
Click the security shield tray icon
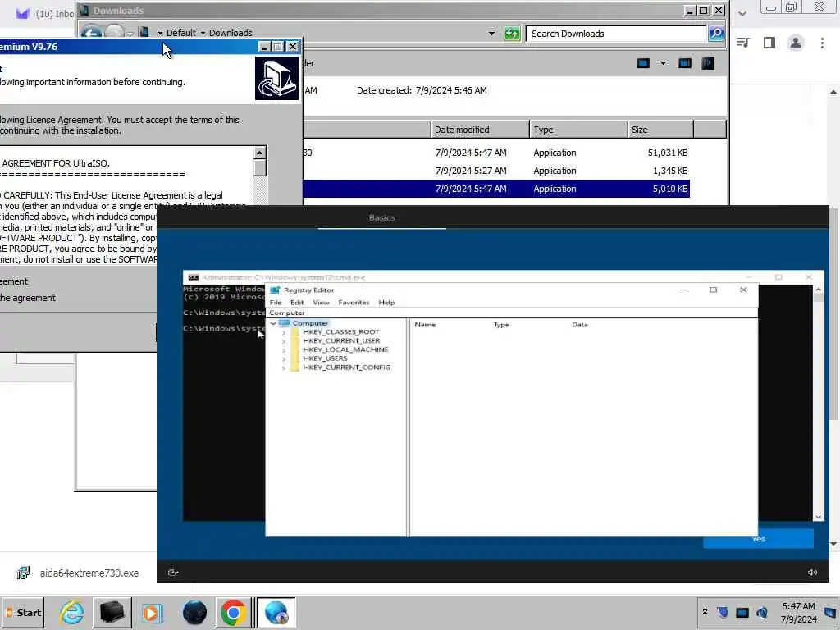(722, 612)
